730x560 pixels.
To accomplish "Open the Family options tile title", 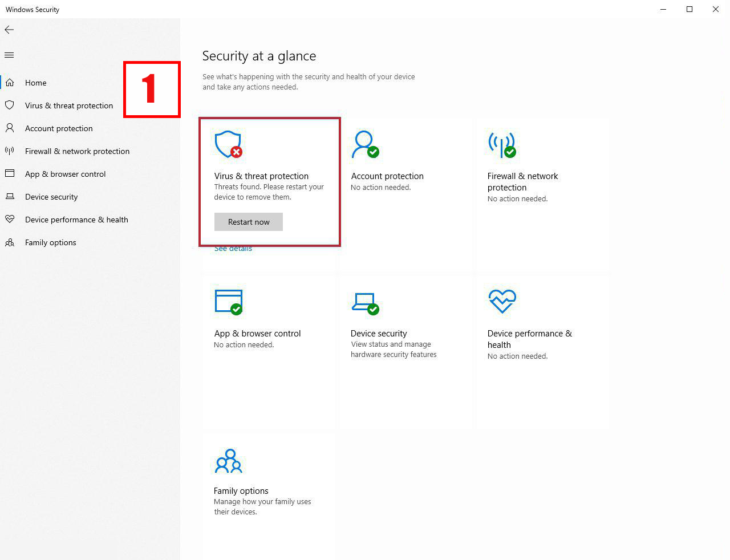I will tap(241, 491).
